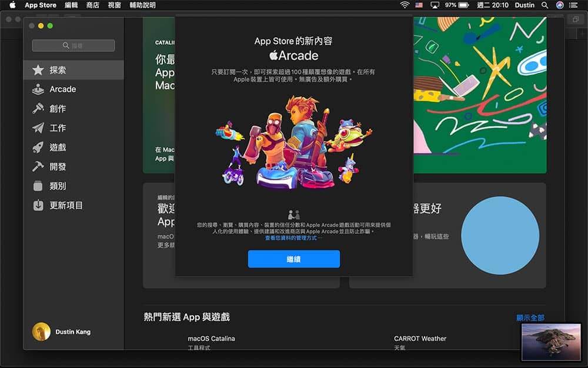Select the 類別 categories icon
The width and height of the screenshot is (588, 368).
(x=38, y=186)
